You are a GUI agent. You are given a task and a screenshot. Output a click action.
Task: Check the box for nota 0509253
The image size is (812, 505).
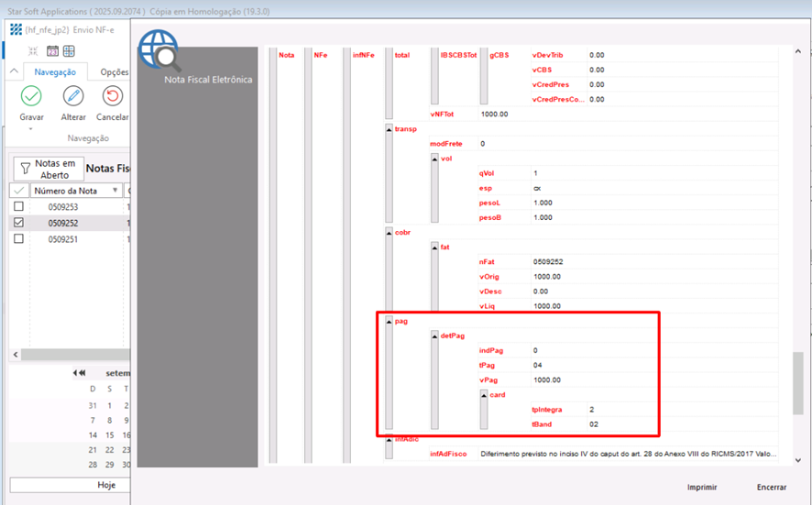[x=18, y=207]
